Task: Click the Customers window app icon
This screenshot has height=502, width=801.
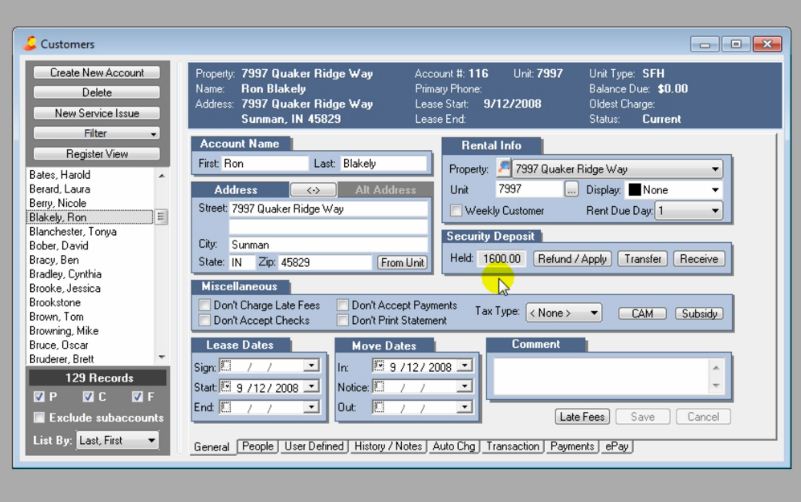Action: tap(30, 43)
